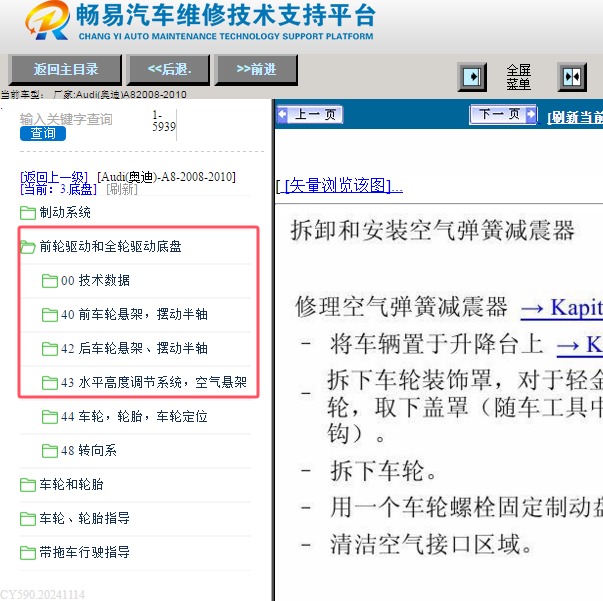This screenshot has height=601, width=603.
Task: Click the 刷新 link beside 底盘
Action: pyautogui.click(x=122, y=189)
